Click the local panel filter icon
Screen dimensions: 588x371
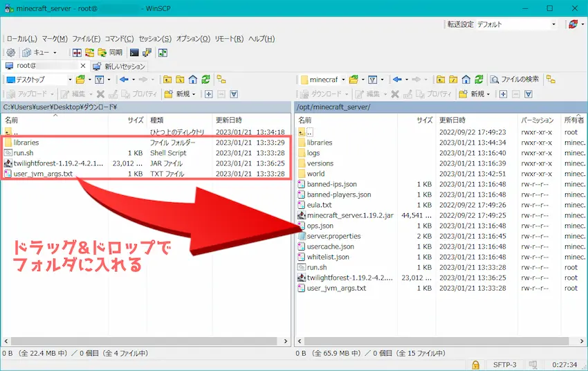pyautogui.click(x=100, y=80)
